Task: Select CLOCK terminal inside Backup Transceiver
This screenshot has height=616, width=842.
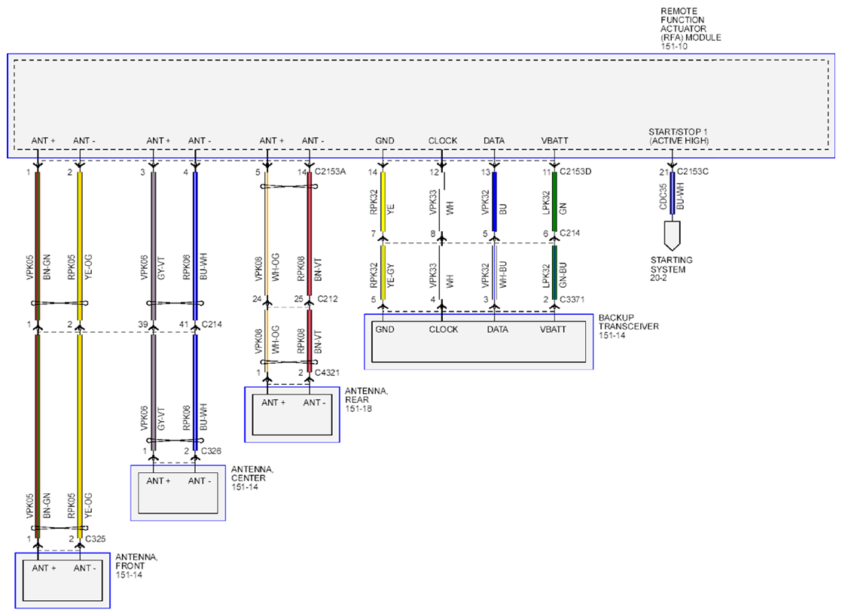Action: tap(444, 329)
